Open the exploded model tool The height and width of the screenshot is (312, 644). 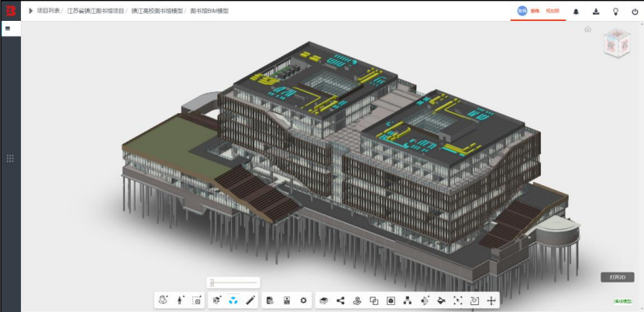(217, 300)
